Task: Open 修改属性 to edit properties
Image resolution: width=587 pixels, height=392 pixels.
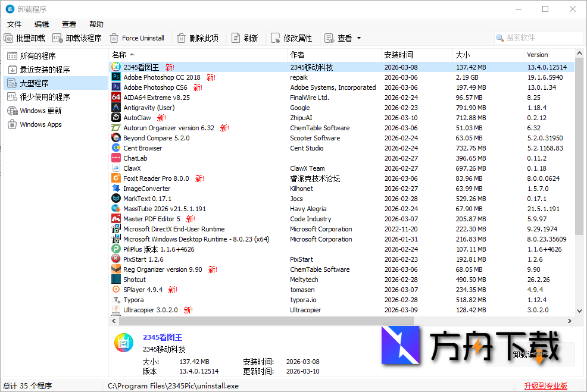Action: click(x=291, y=37)
